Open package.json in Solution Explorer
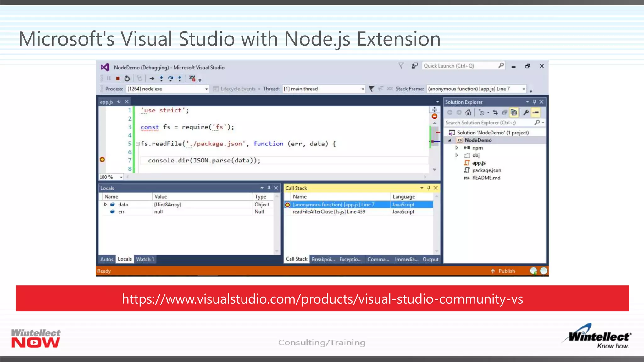 [x=486, y=170]
